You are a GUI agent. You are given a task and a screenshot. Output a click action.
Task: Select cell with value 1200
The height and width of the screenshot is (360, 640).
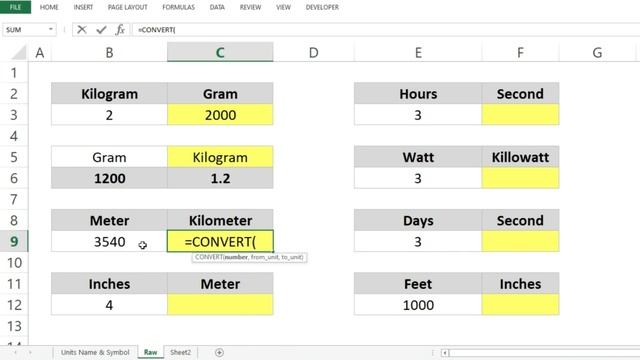(109, 178)
